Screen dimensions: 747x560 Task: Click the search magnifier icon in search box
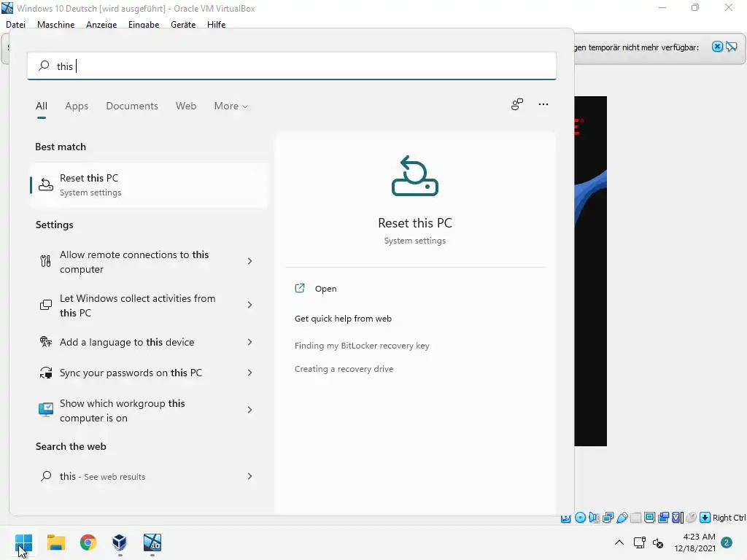click(44, 65)
